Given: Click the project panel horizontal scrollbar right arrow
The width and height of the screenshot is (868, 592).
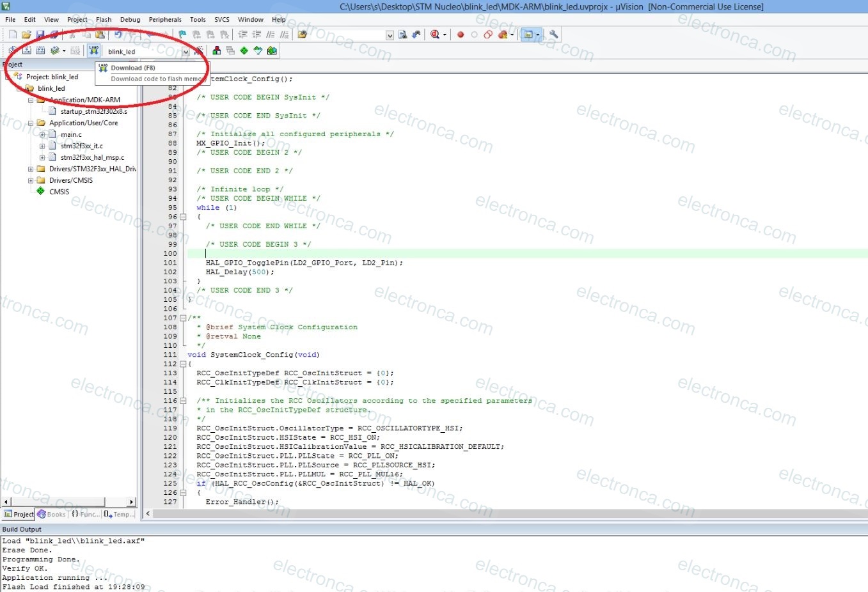Looking at the screenshot, I should click(x=132, y=502).
